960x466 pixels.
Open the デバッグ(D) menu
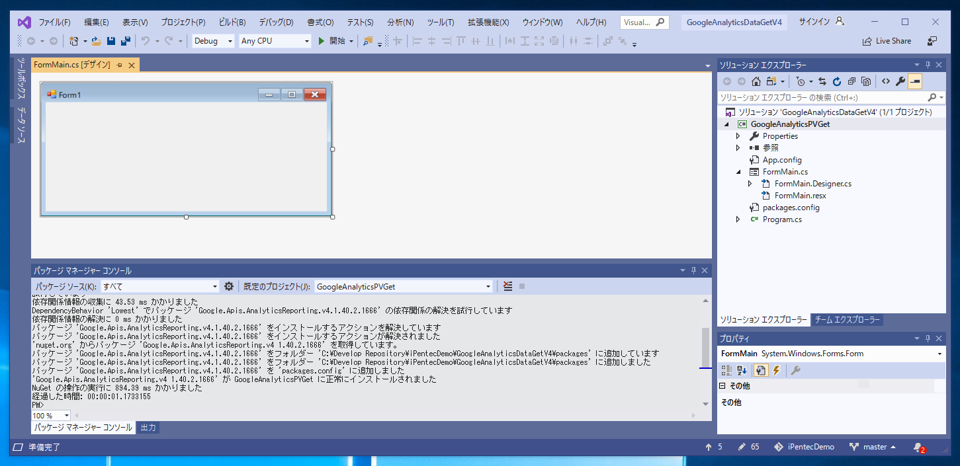click(276, 22)
